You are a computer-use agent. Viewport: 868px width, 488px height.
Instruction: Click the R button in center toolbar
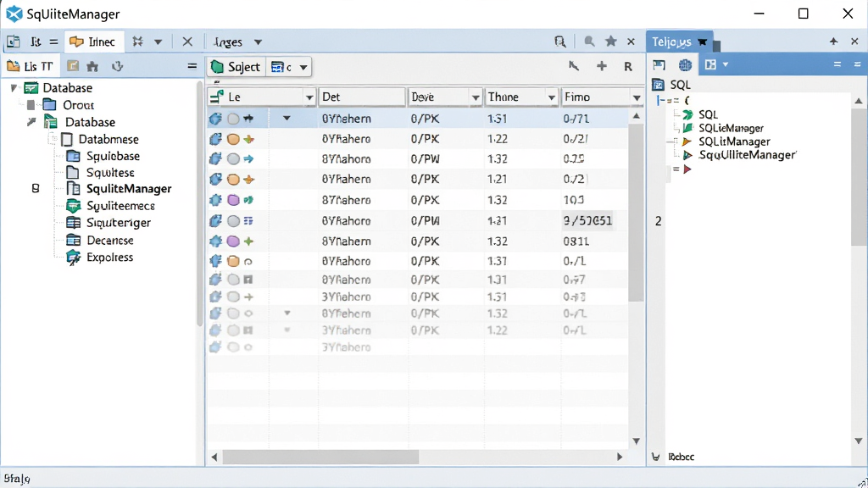(628, 67)
